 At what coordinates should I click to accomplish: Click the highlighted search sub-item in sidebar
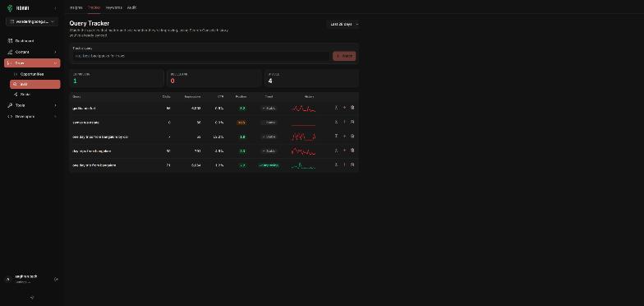(x=34, y=84)
